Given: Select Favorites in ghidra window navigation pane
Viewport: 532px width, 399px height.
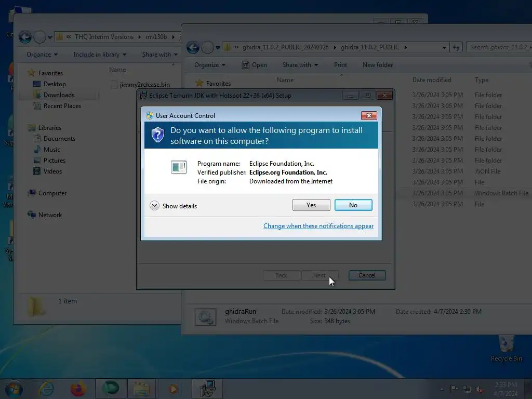Looking at the screenshot, I should tap(218, 84).
